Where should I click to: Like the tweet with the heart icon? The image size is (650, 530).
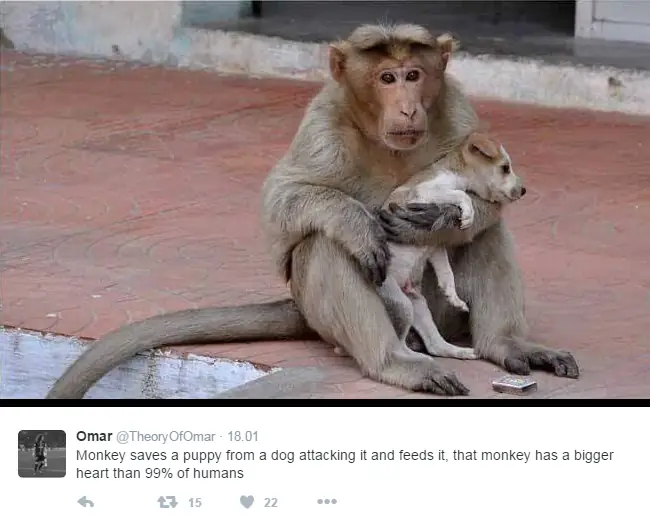(x=247, y=502)
